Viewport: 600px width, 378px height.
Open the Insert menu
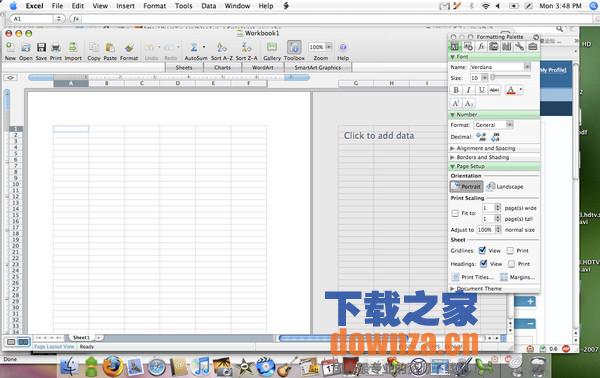[x=125, y=6]
